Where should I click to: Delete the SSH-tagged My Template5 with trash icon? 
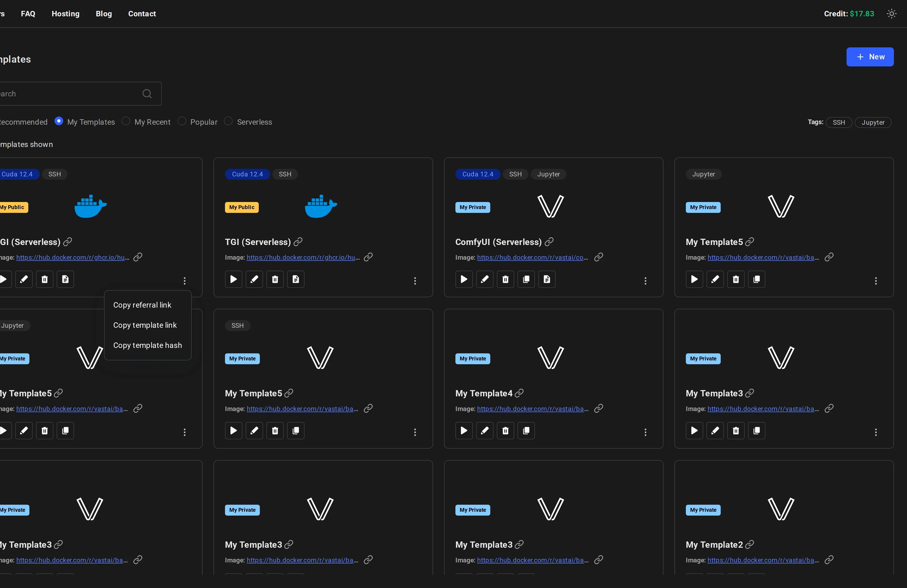pyautogui.click(x=275, y=430)
